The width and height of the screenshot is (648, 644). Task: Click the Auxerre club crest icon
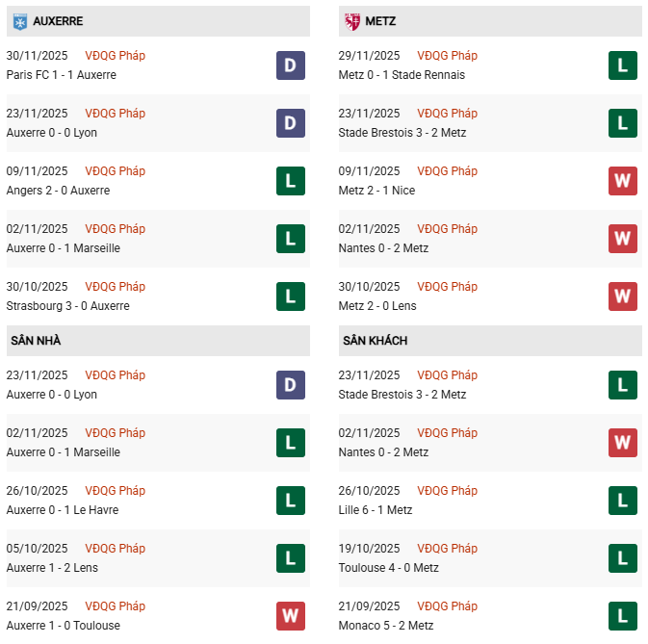[x=19, y=20]
